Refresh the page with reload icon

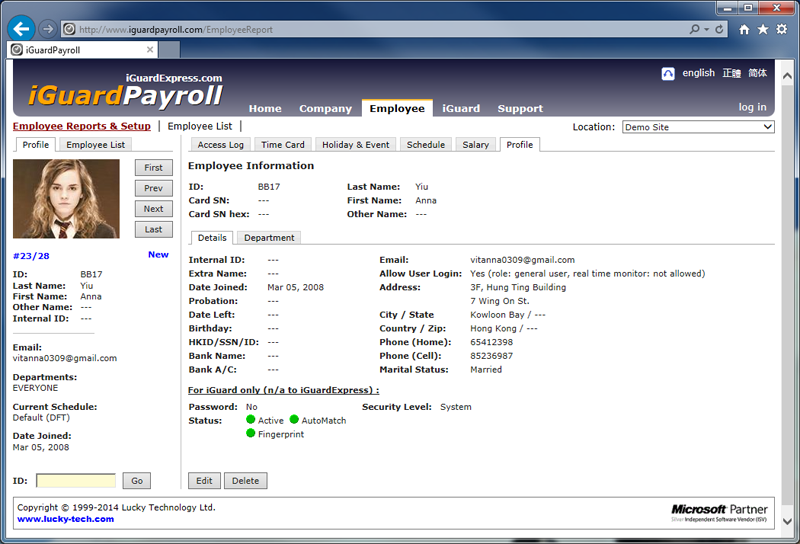(x=719, y=29)
